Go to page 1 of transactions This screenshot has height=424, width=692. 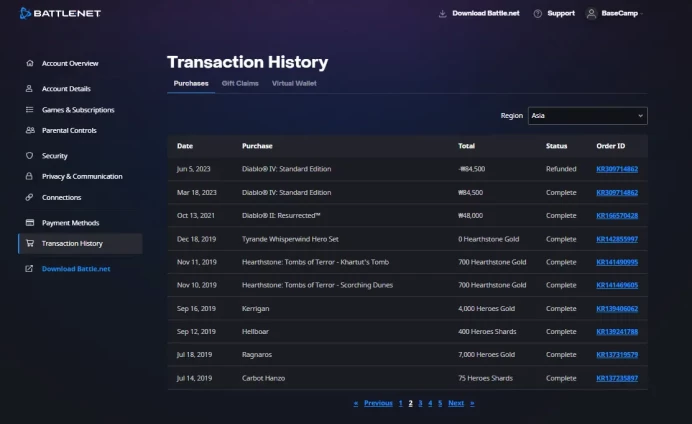click(x=401, y=403)
